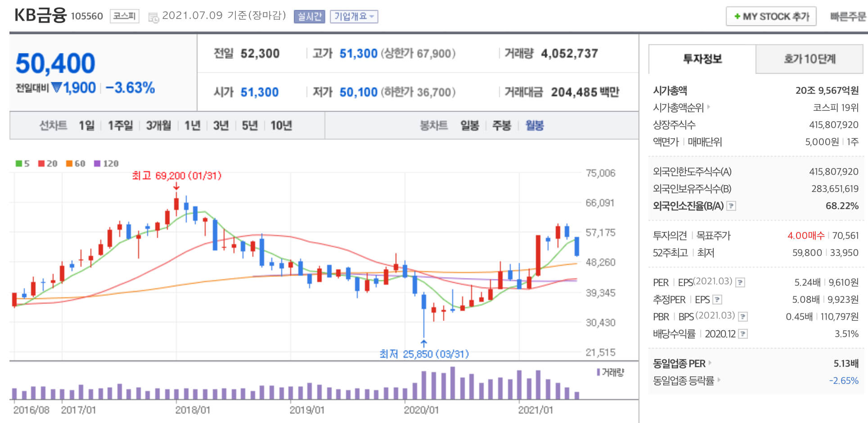Click the 4.00매수 investment opinion value
Screen dimensions: 868x423
coord(806,236)
